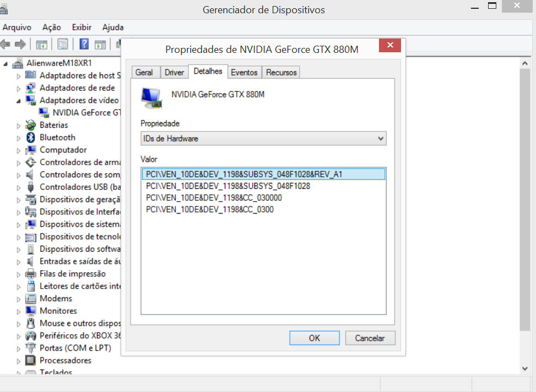Click the graphics card icon in the properties dialog
The height and width of the screenshot is (392, 536).
(151, 98)
